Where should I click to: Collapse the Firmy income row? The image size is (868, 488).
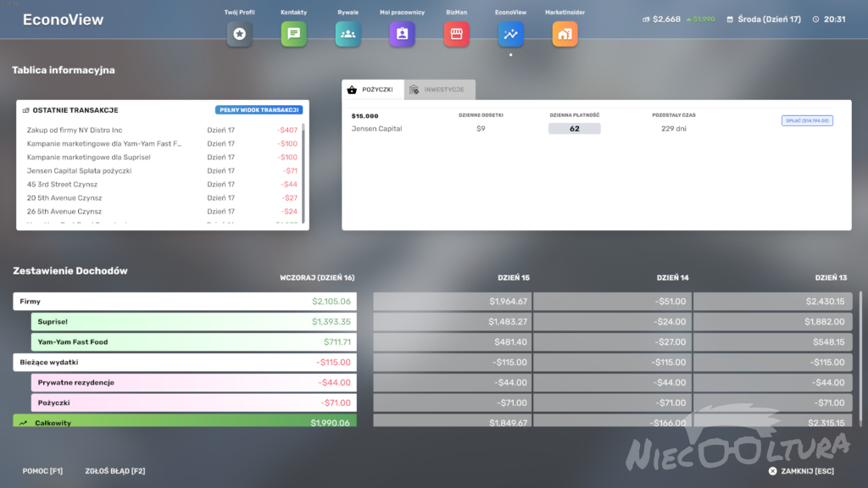pos(185,302)
